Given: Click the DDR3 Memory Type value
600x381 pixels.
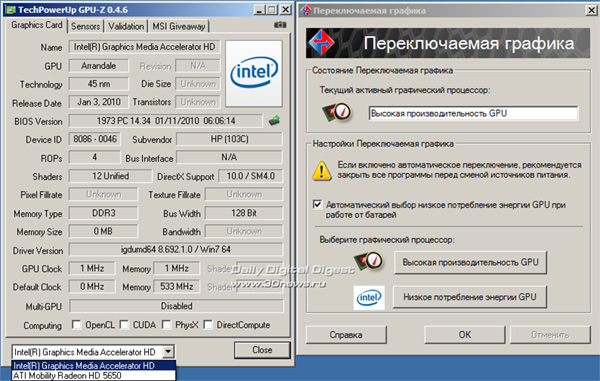Looking at the screenshot, I should point(103,213).
